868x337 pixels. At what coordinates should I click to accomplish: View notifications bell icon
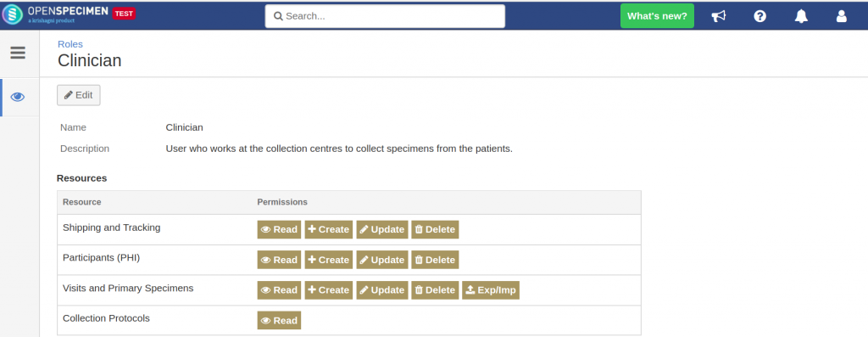[x=801, y=16]
